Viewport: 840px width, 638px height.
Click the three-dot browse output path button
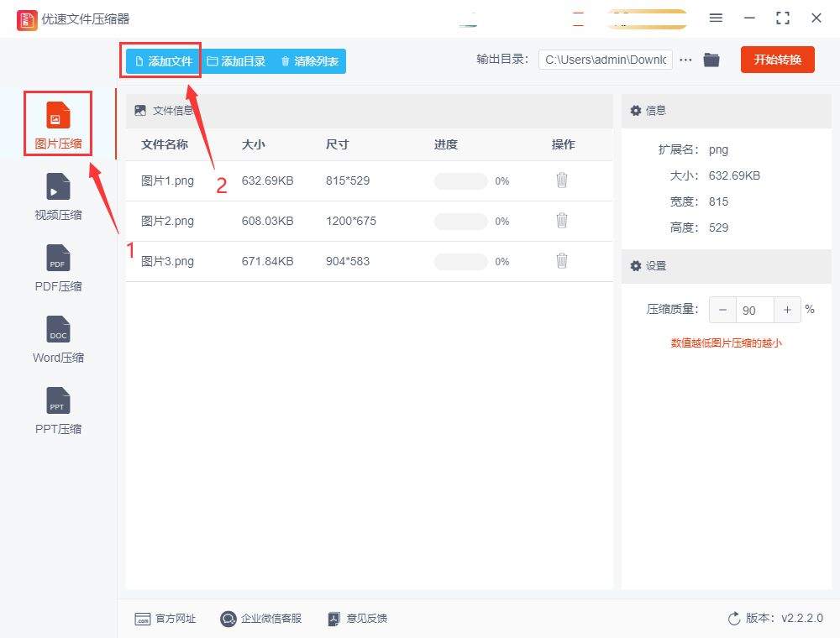point(685,60)
